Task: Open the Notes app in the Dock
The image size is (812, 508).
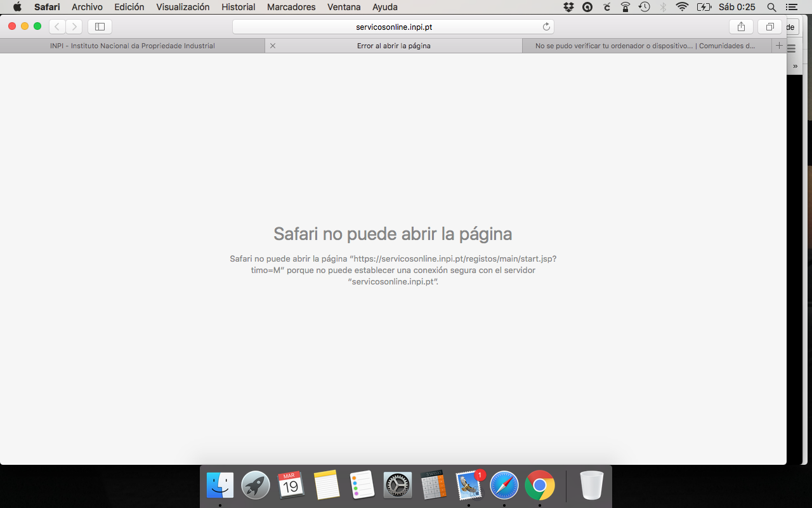Action: (x=327, y=486)
